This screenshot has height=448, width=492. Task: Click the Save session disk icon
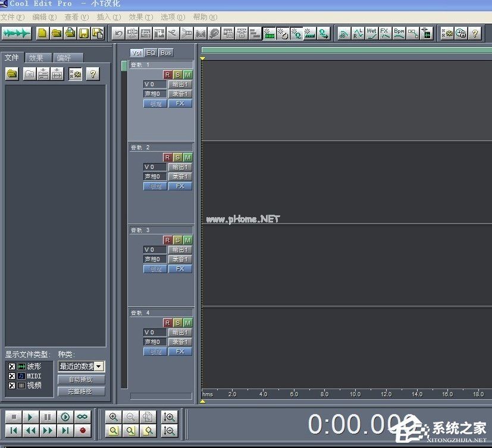84,33
